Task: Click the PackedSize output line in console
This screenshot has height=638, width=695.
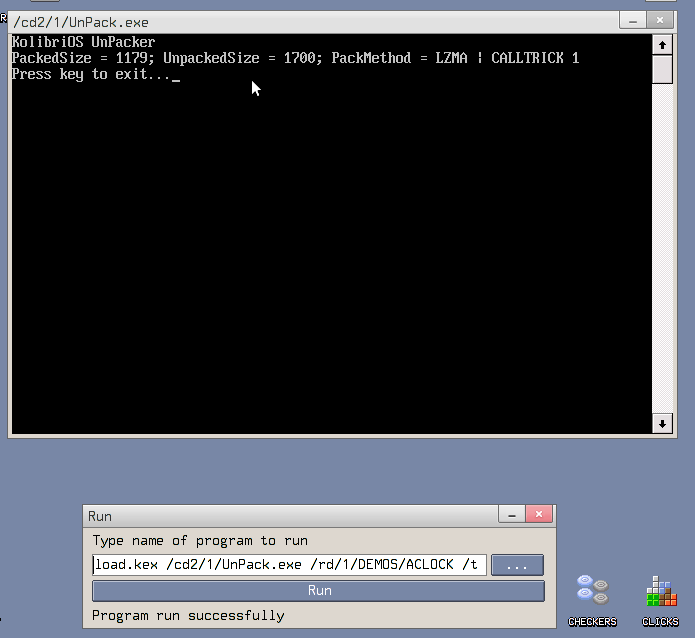Action: (295, 58)
